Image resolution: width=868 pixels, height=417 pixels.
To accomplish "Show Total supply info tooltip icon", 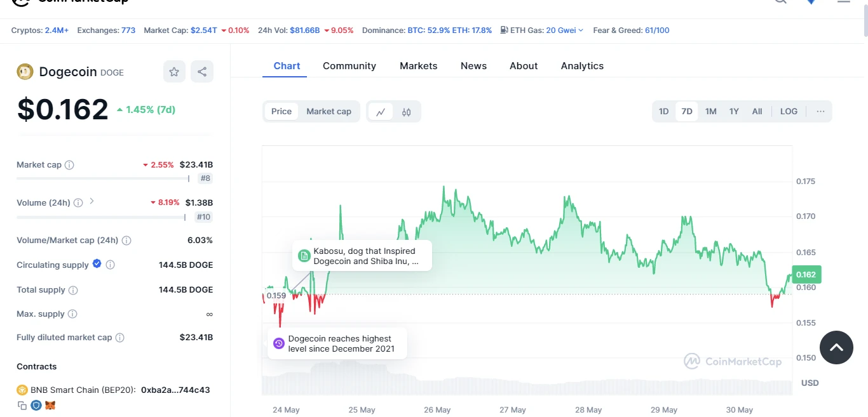I will pyautogui.click(x=73, y=290).
